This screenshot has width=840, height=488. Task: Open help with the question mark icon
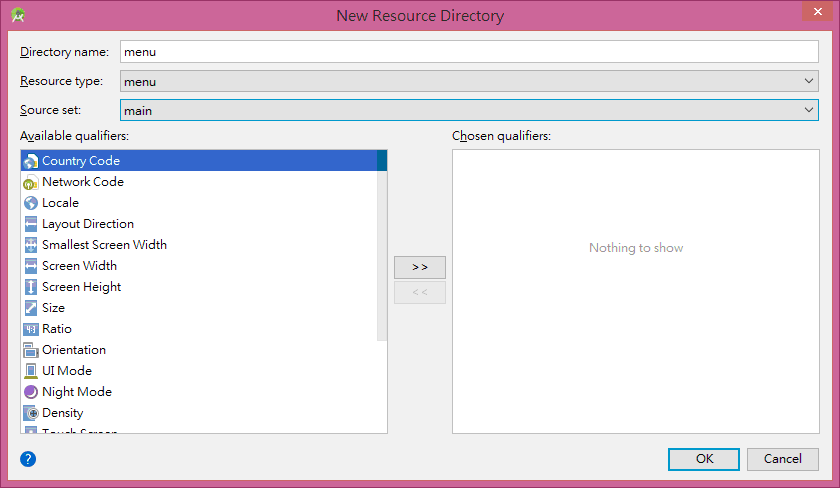click(x=28, y=459)
